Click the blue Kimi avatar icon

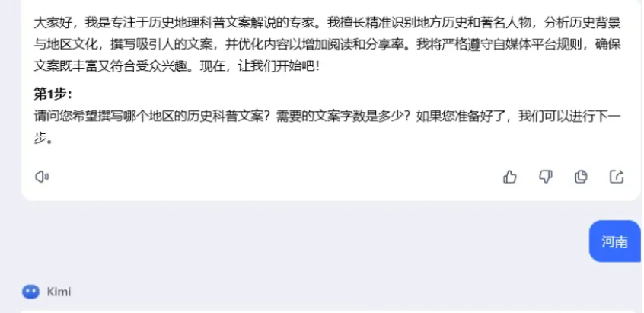click(x=30, y=292)
